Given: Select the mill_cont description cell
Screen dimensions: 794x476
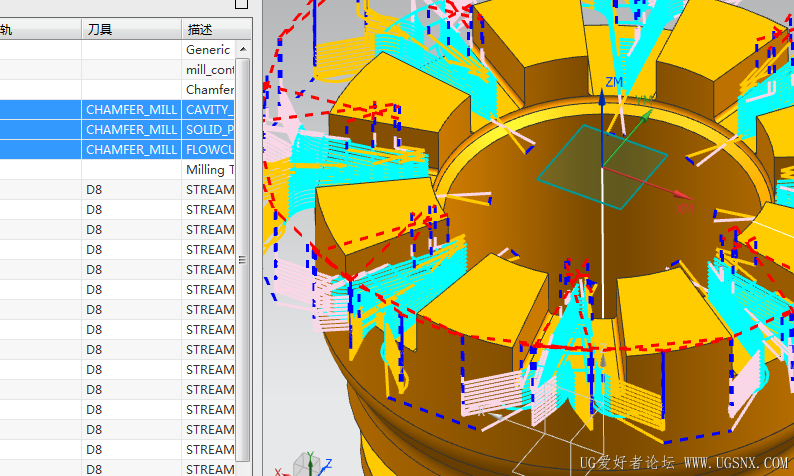Looking at the screenshot, I should click(x=208, y=69).
